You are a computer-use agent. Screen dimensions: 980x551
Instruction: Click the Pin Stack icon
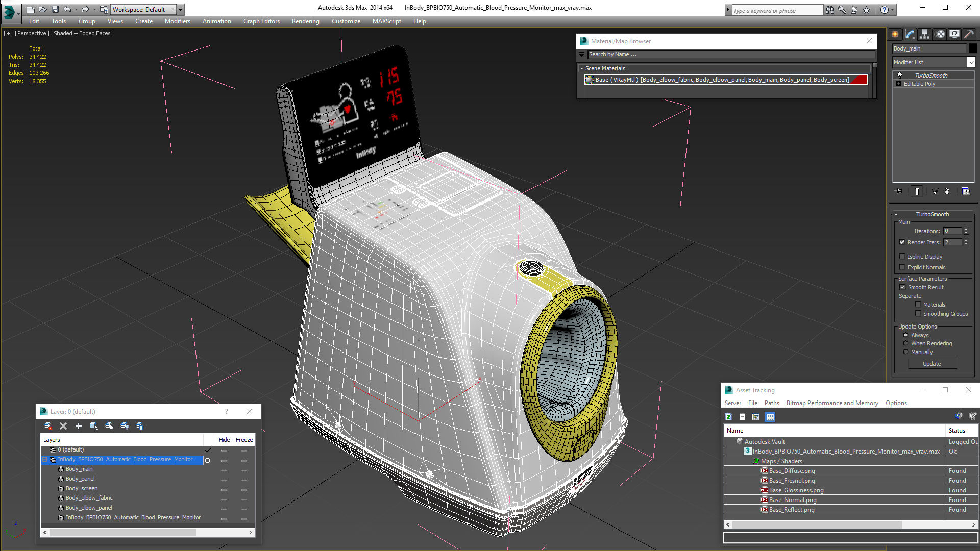pos(899,191)
